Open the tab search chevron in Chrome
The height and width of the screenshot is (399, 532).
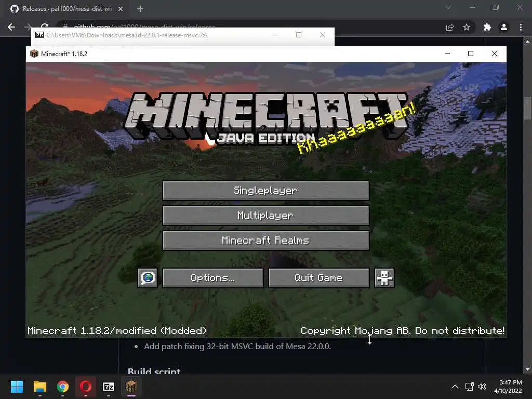[x=448, y=7]
